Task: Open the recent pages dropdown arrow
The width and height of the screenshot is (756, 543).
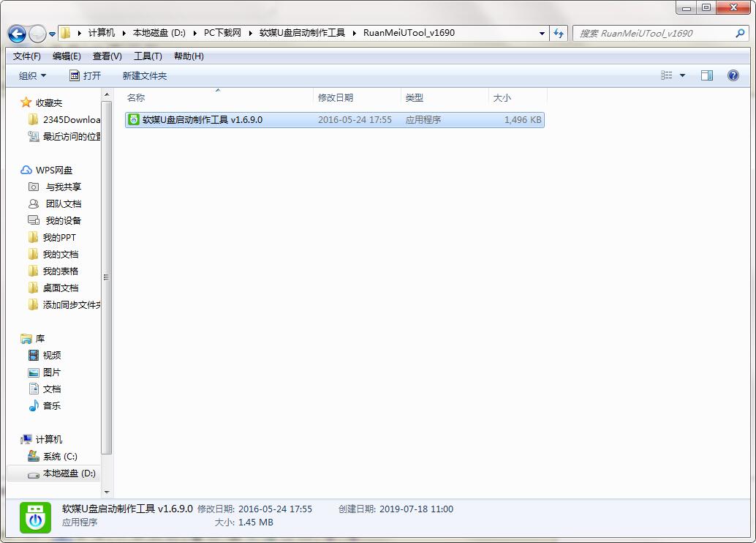Action: (52, 34)
